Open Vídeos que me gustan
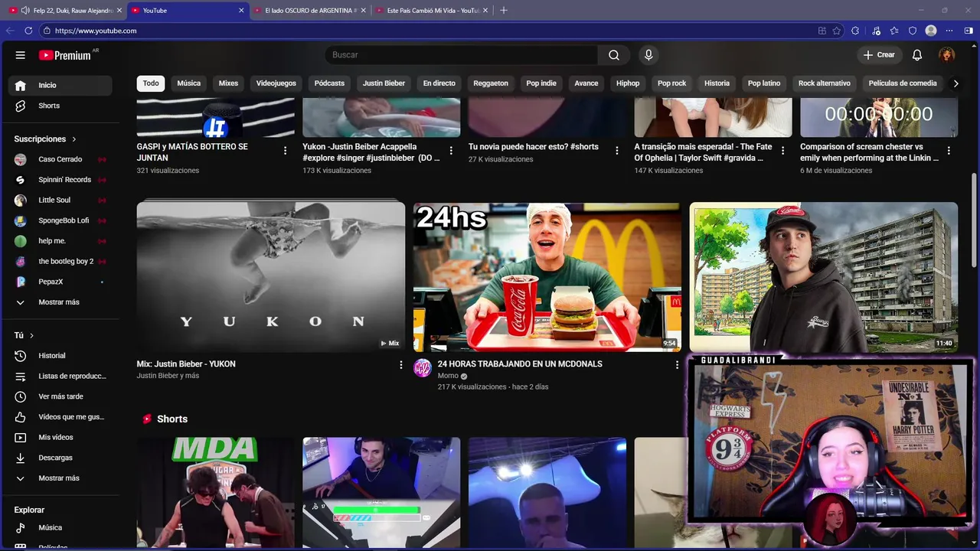The image size is (980, 551). point(60,417)
